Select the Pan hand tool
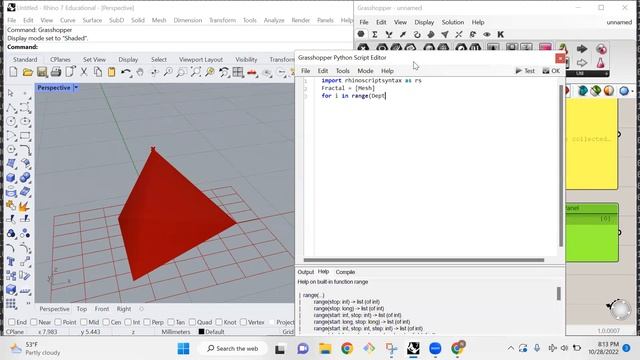 140,72
